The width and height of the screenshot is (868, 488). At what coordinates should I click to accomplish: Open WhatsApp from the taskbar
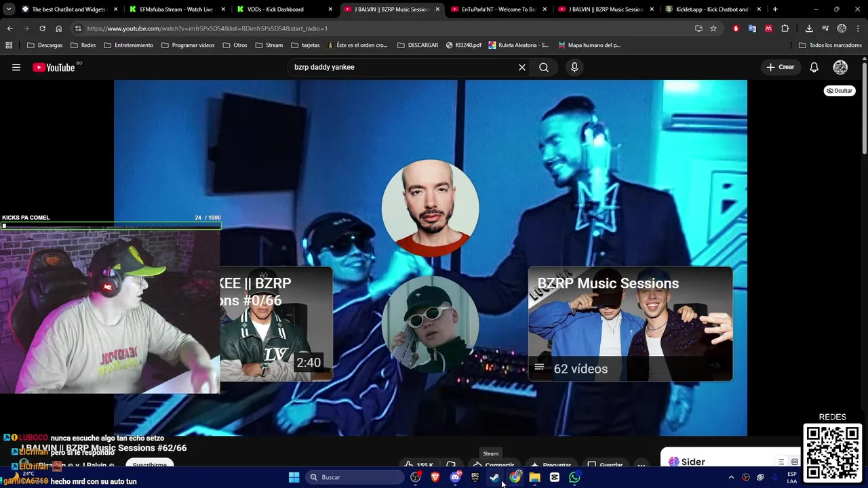575,477
